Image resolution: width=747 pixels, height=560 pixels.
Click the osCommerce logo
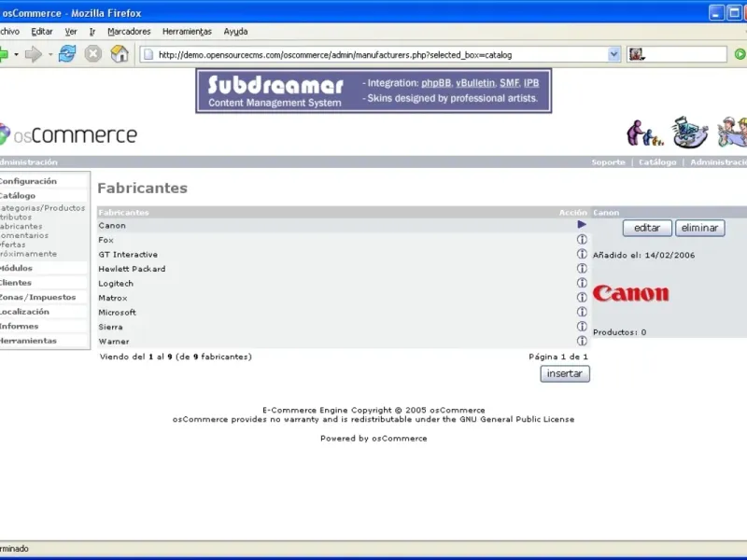coord(68,134)
